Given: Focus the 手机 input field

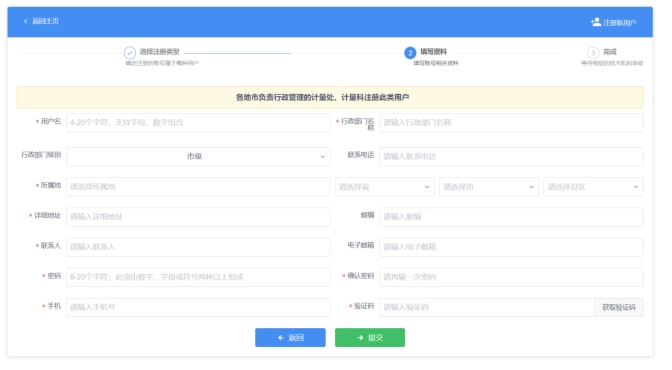Looking at the screenshot, I should tap(198, 307).
